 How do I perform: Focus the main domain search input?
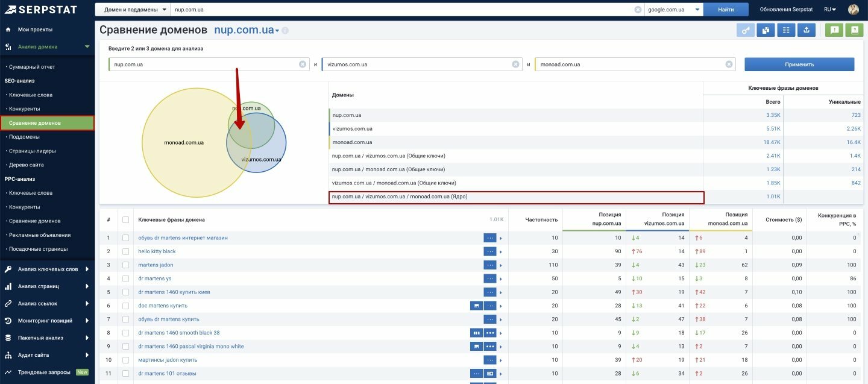click(401, 10)
